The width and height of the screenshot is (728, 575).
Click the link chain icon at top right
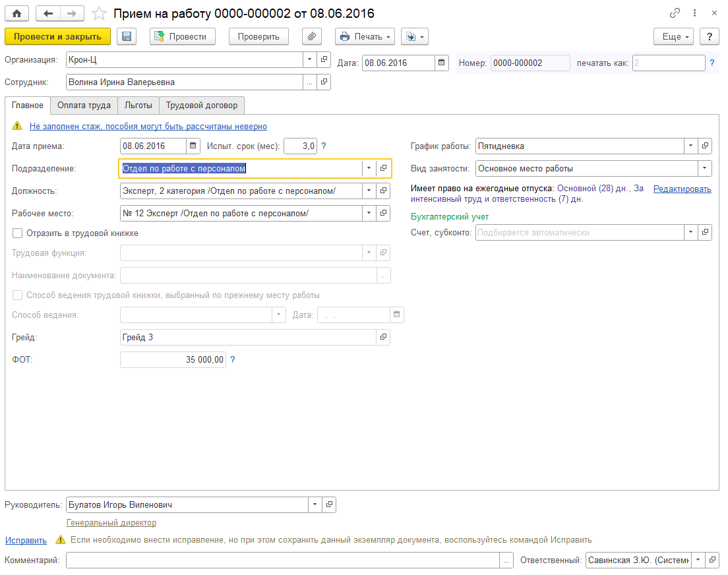coord(675,13)
